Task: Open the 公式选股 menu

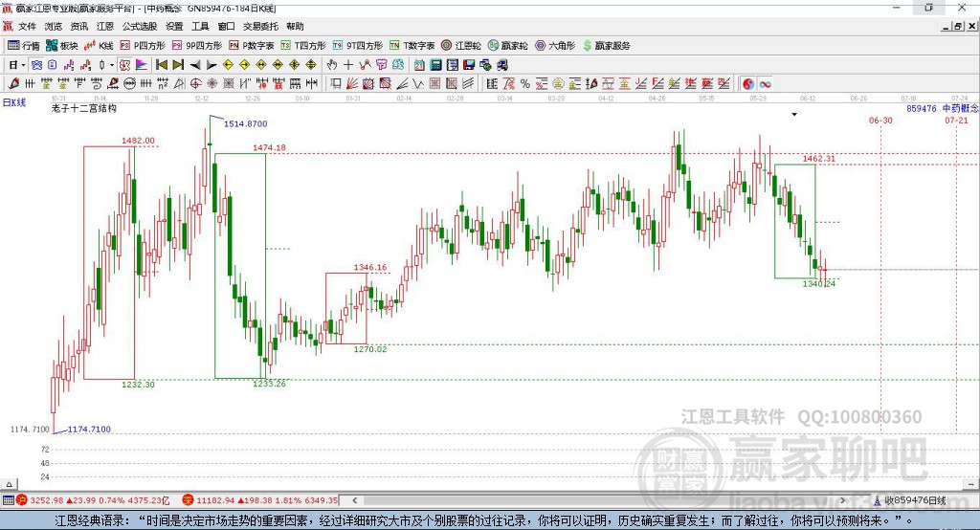Action: [x=140, y=26]
